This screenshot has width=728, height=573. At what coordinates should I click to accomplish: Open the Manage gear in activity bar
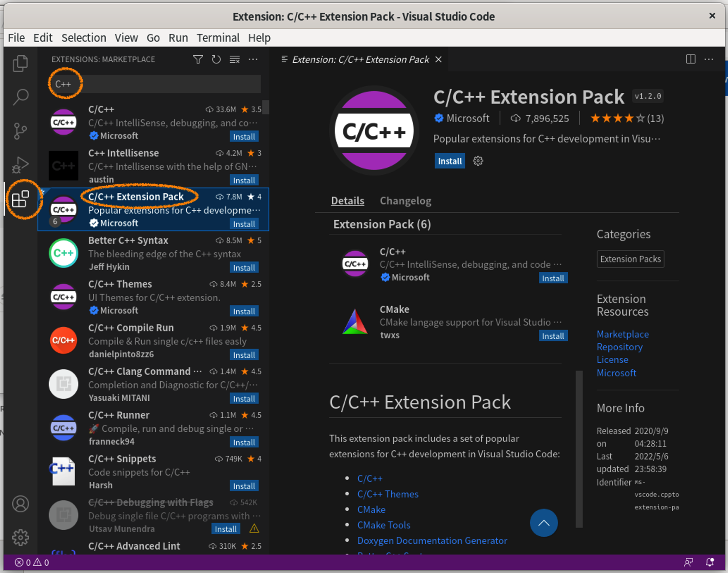[x=20, y=537]
